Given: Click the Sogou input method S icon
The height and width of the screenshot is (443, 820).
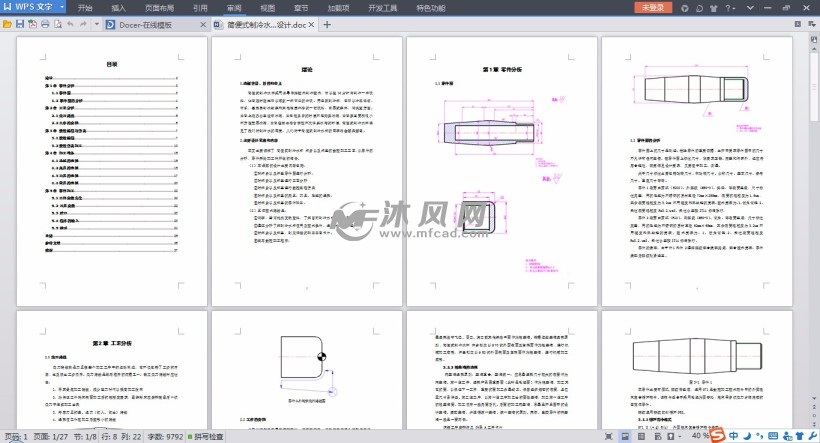Looking at the screenshot, I should (718, 435).
